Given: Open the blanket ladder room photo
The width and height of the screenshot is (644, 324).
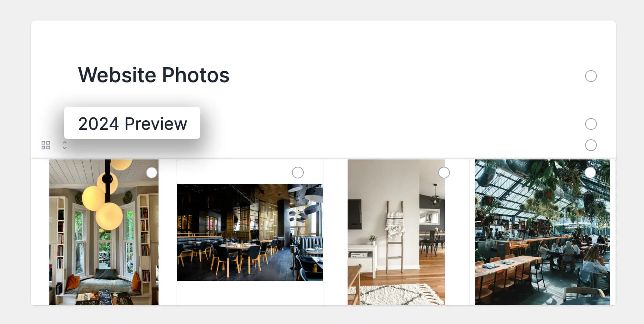Looking at the screenshot, I should coord(396,232).
